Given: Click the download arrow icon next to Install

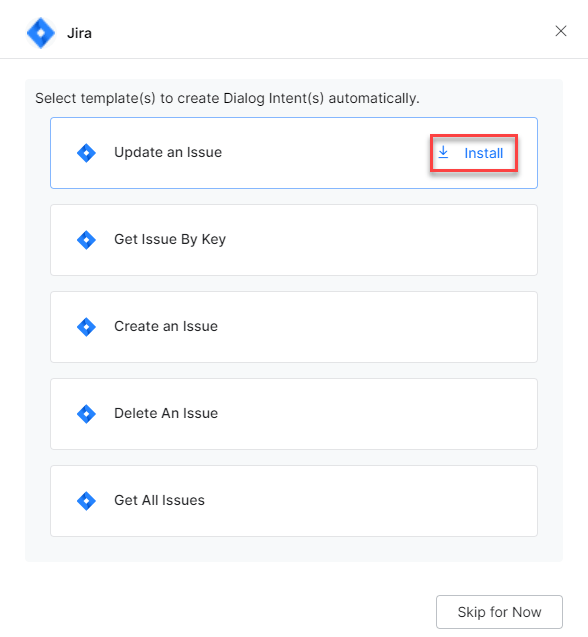Looking at the screenshot, I should pyautogui.click(x=443, y=152).
